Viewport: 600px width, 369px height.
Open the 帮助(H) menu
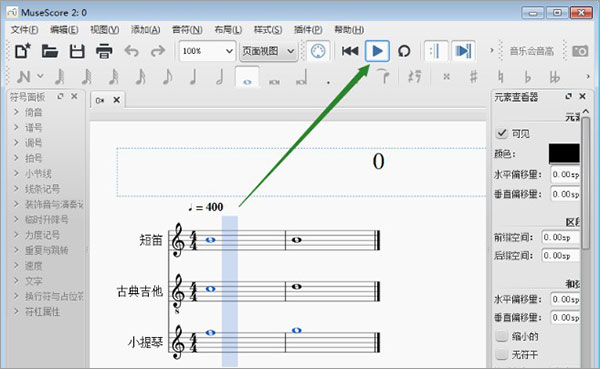coord(349,29)
